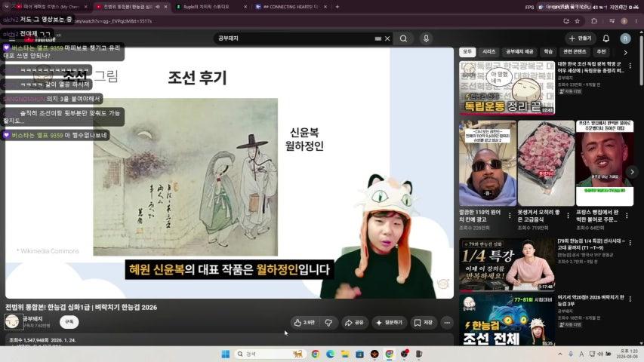Clear the search box with X icon
644x362 pixels.
point(387,38)
